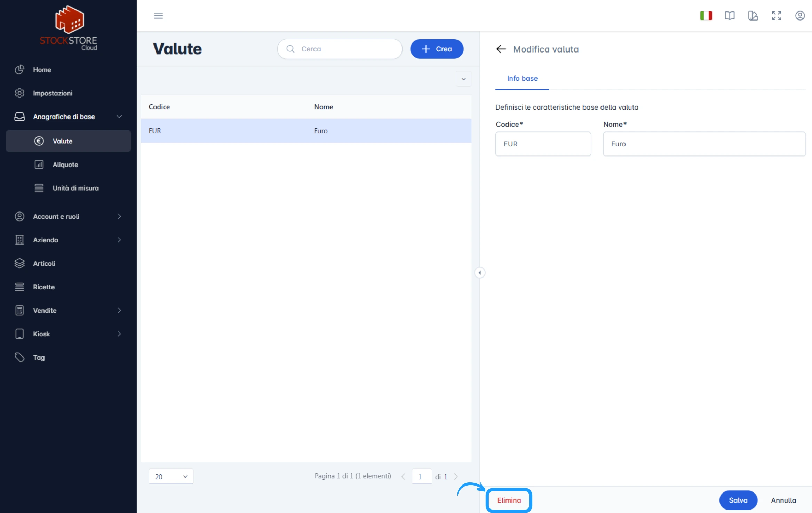This screenshot has height=513, width=812.
Task: Click the Unità di misura list icon
Action: [x=39, y=188]
